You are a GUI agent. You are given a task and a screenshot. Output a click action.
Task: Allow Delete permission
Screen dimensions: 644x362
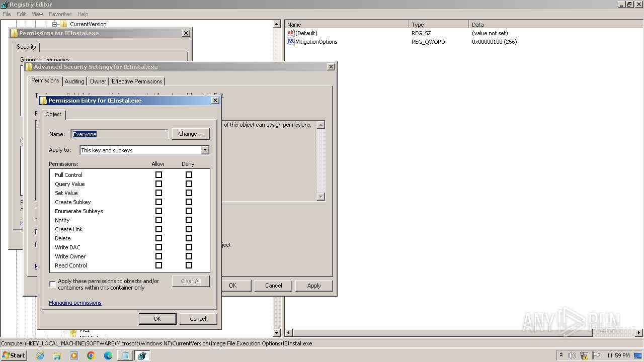(x=158, y=238)
